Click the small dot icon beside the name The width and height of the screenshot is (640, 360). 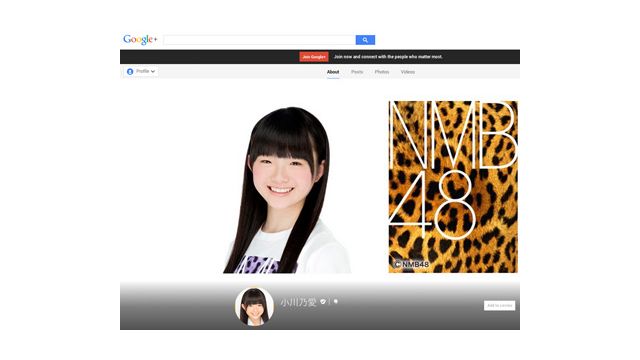click(x=336, y=301)
